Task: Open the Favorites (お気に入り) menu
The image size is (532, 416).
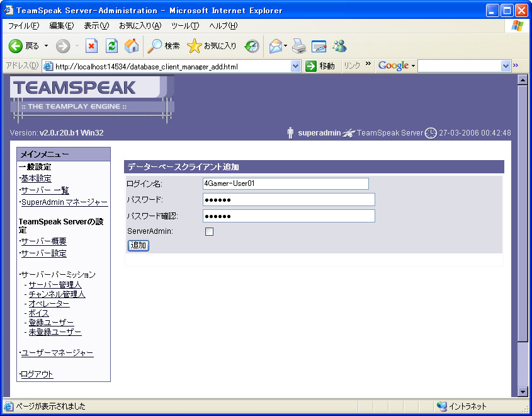Action: pos(140,26)
